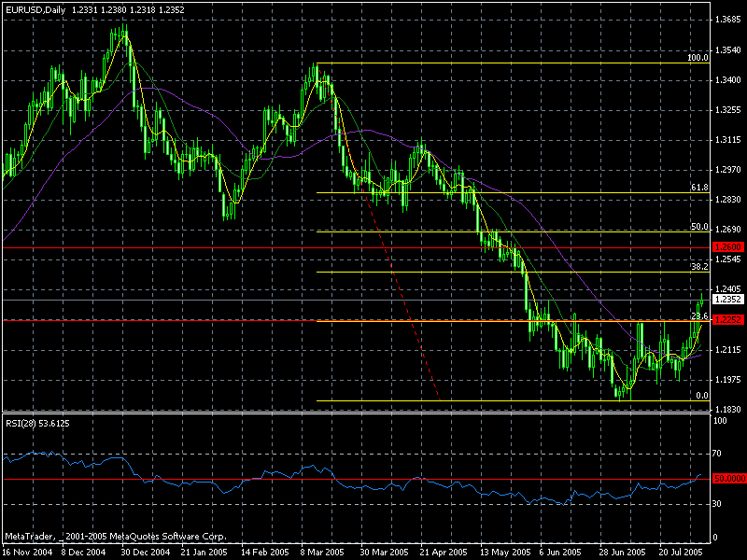Select the 1.3115 price axis label
Screen dimensions: 747x560
(x=728, y=140)
